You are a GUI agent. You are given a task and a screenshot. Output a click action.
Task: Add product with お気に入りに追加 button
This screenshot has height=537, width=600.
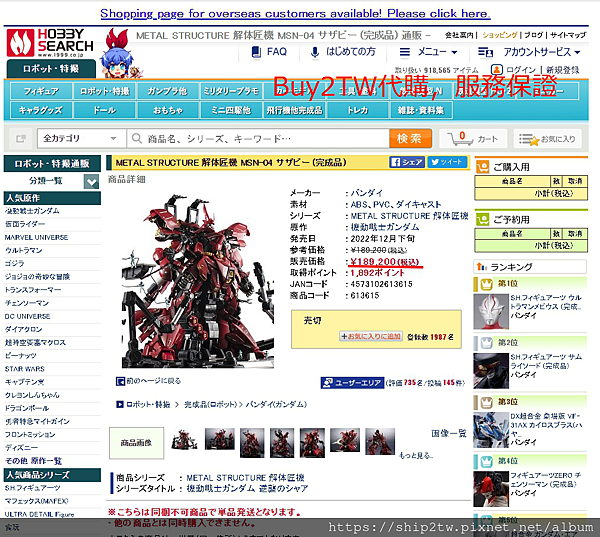click(x=371, y=336)
